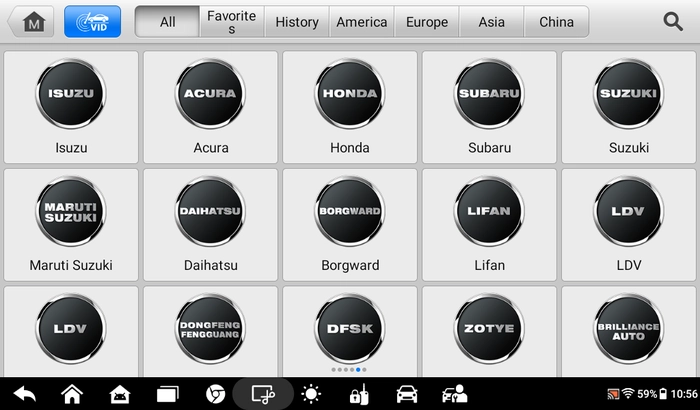Go back to the main M home menu
This screenshot has width=700, height=410.
31,21
